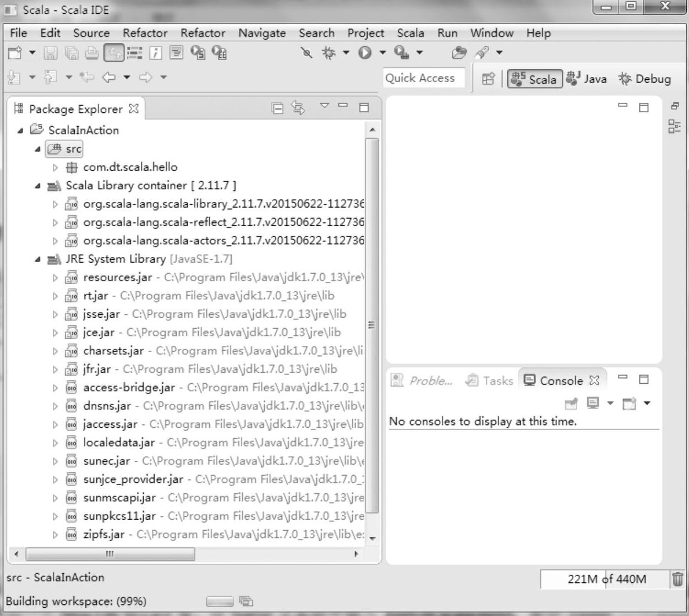This screenshot has height=616, width=689.
Task: Switch to the Java perspective
Action: [x=587, y=79]
